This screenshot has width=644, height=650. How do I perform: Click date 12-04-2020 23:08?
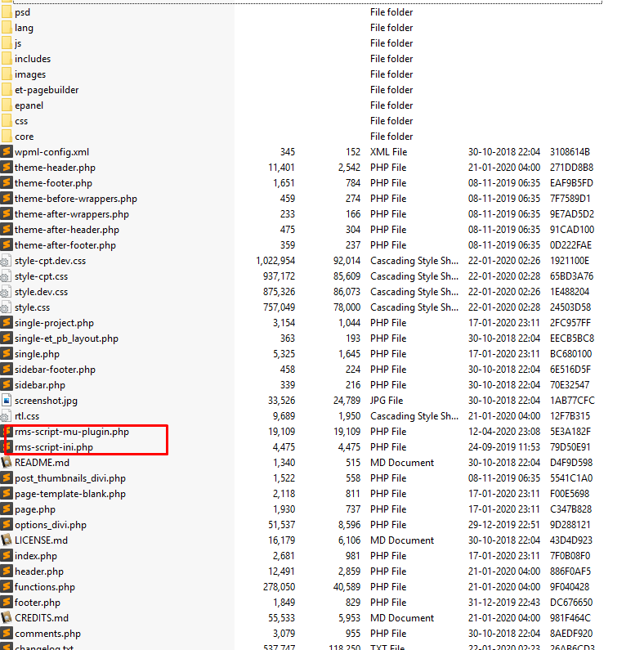click(x=504, y=432)
